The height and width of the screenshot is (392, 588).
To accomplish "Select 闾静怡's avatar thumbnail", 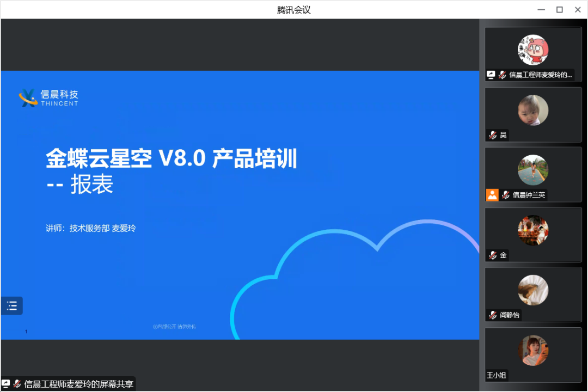I will coord(533,290).
